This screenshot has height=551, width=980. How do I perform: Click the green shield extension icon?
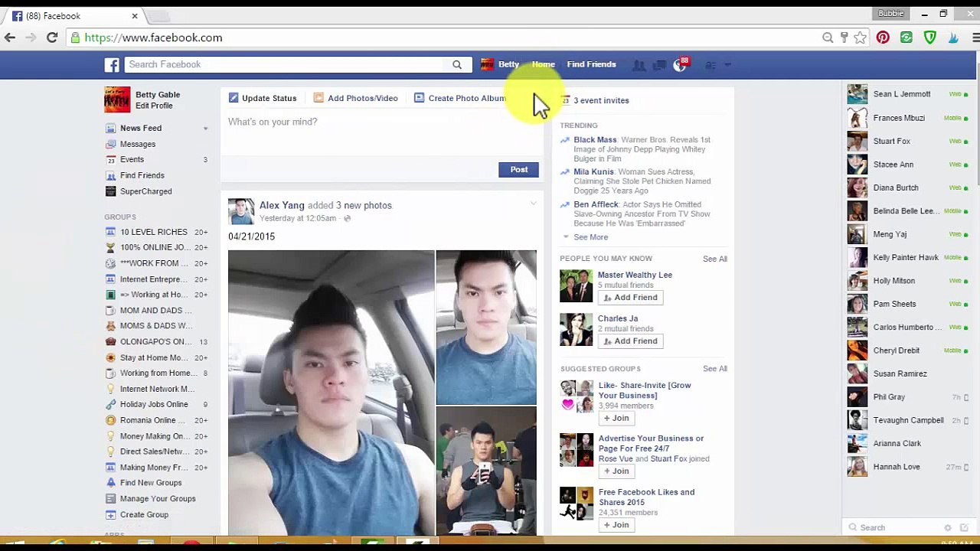point(930,37)
